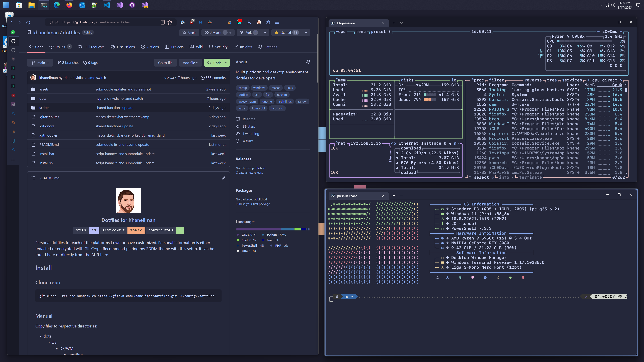Click the disk usage panel icon in btop

[407, 80]
